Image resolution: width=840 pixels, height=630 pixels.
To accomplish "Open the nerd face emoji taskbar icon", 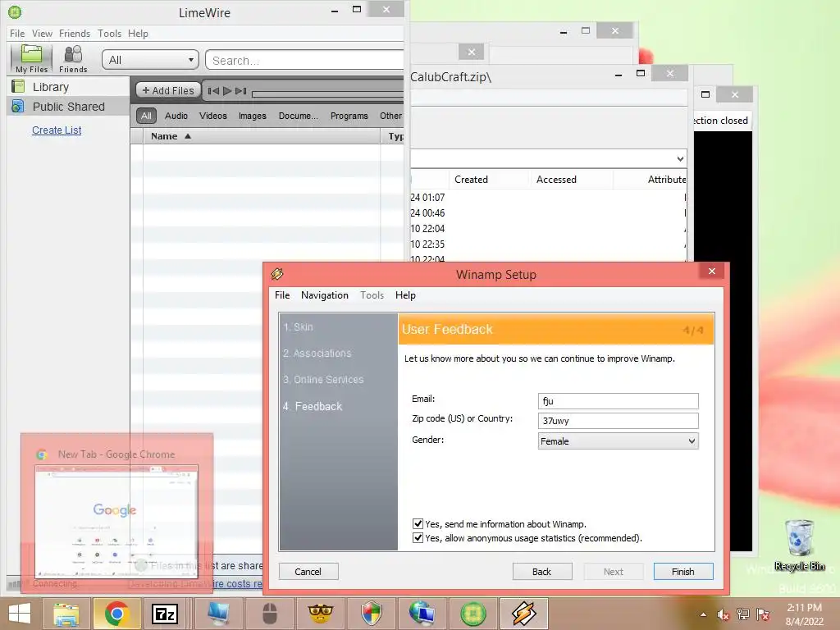I will click(321, 614).
